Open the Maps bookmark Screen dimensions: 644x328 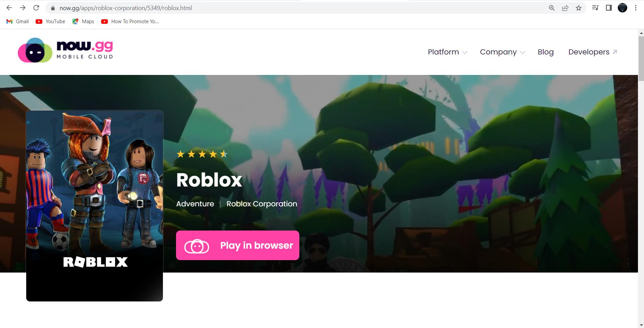[83, 22]
